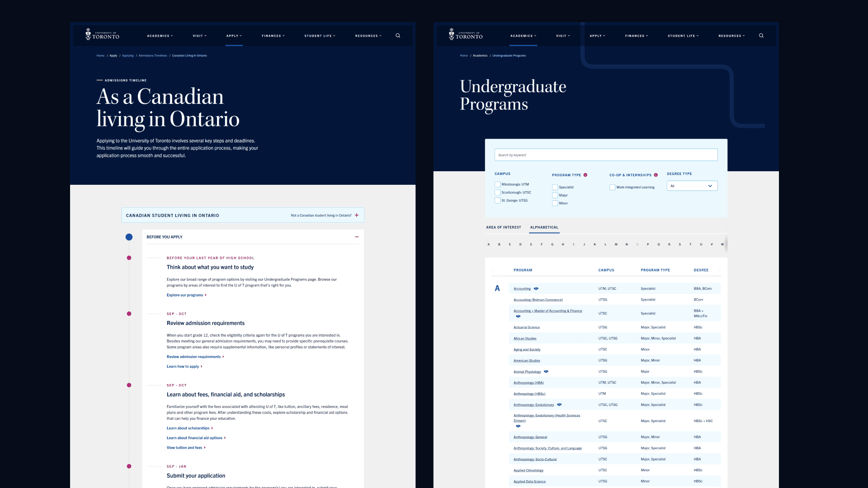Open the Student Life menu on the Undergraduate Programs page
868x488 pixels.
coord(684,36)
